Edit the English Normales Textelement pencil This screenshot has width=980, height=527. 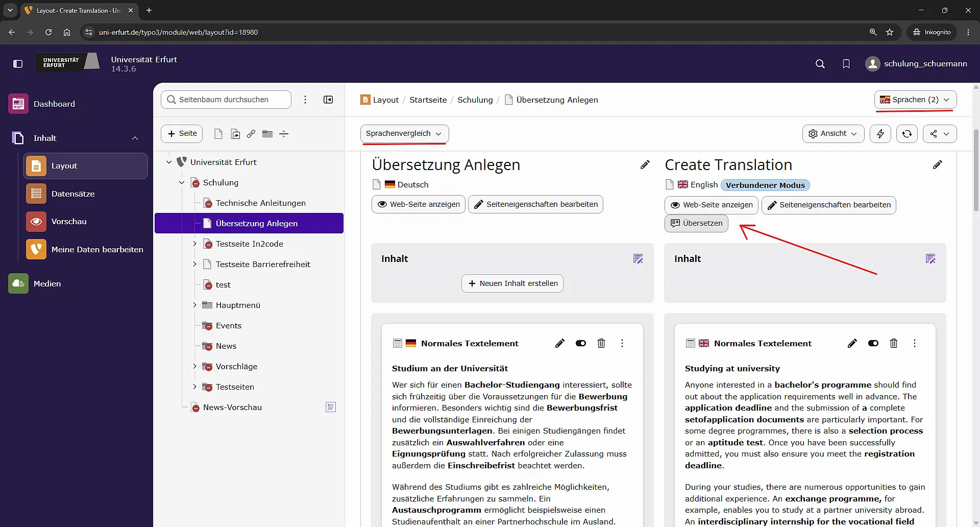tap(852, 343)
